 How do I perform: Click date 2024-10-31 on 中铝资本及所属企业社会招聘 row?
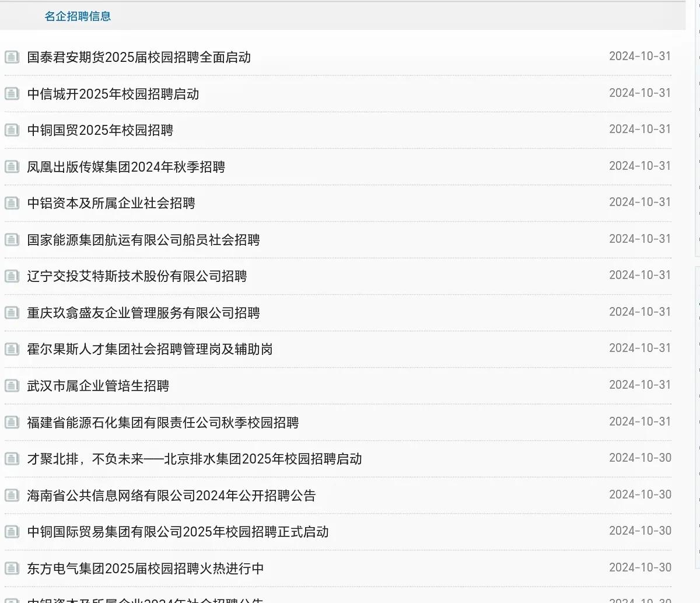(x=640, y=202)
